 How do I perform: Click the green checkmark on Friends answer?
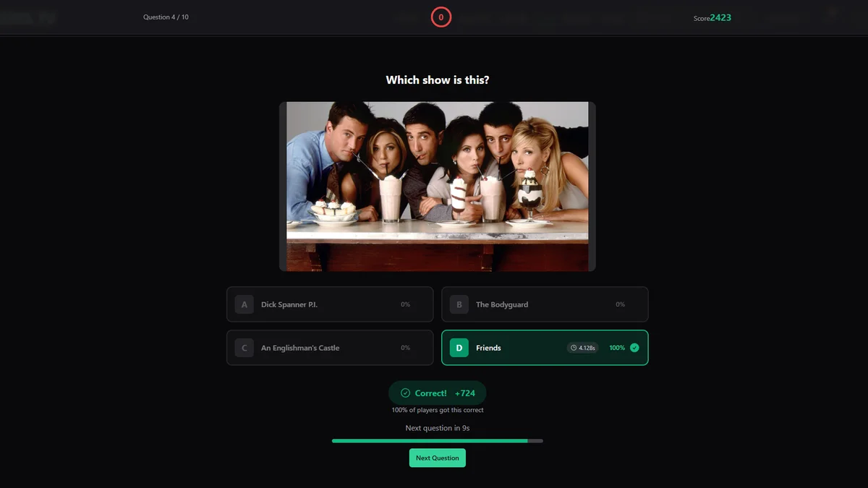point(634,348)
